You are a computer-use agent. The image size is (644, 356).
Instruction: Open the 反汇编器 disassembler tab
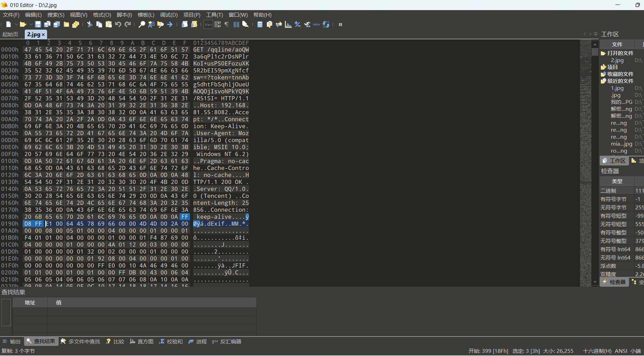227,342
